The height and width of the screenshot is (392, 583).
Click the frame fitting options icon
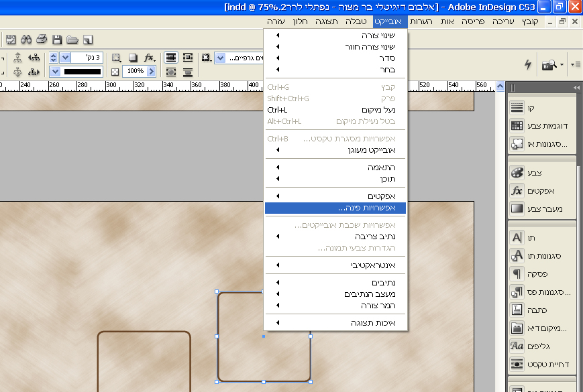pyautogui.click(x=207, y=58)
